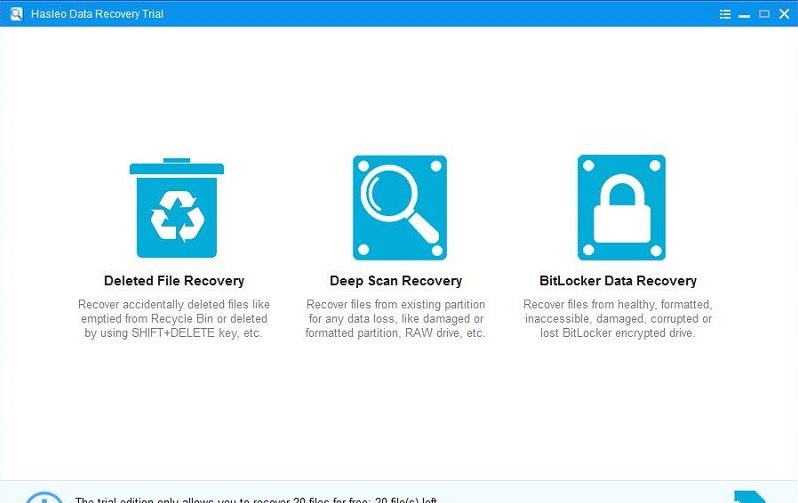
Task: Select the "Deep Scan Recovery" heading
Action: pyautogui.click(x=396, y=281)
